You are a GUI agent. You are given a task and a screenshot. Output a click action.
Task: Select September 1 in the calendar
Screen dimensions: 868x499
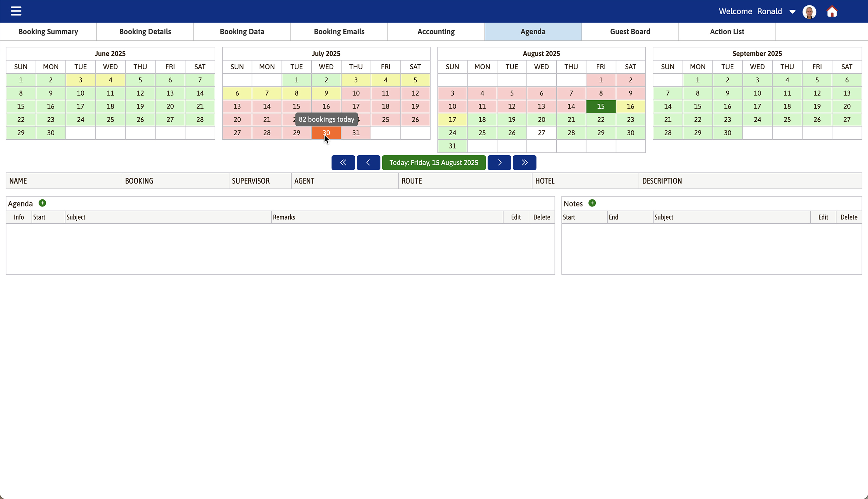(697, 80)
